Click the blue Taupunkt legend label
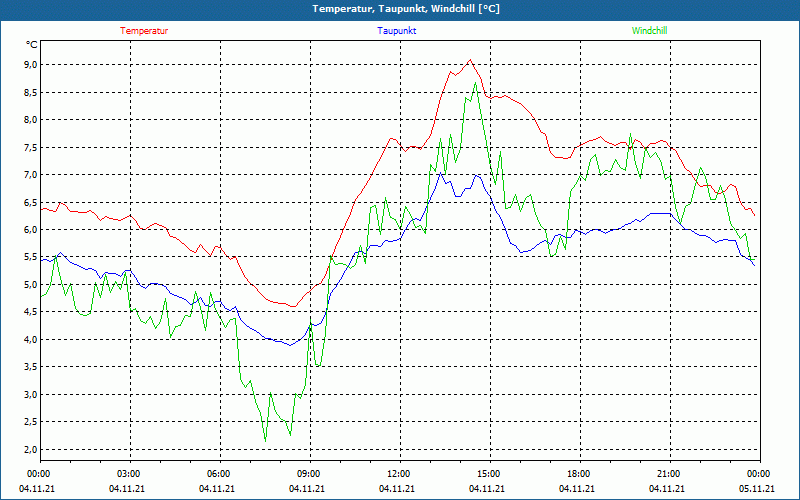 pyautogui.click(x=396, y=31)
